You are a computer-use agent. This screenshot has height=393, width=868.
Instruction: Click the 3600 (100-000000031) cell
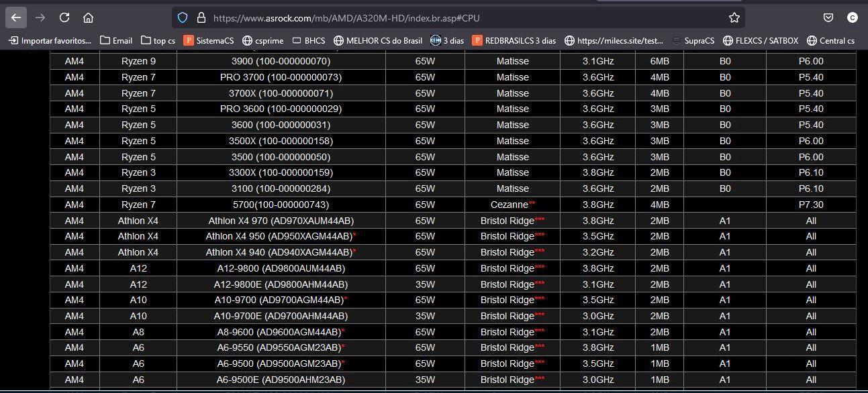pos(281,125)
